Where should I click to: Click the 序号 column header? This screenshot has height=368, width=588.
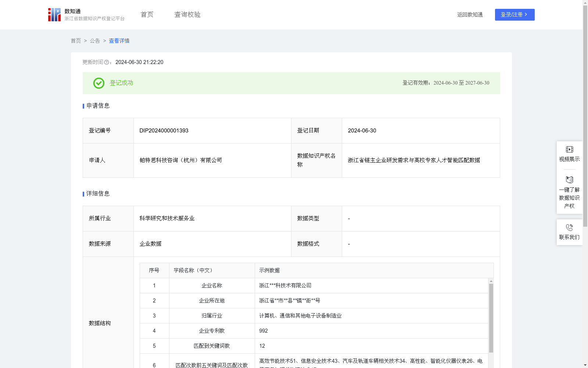click(154, 270)
